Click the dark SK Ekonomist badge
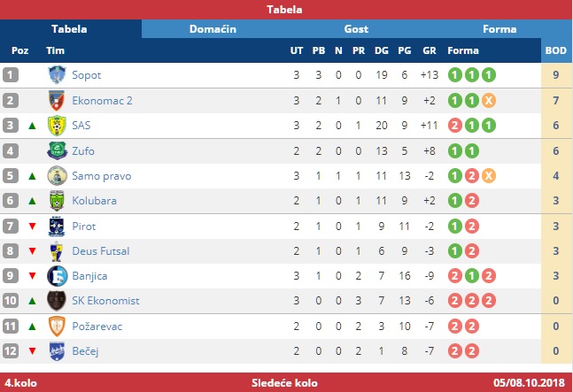The width and height of the screenshot is (573, 392). click(x=57, y=301)
